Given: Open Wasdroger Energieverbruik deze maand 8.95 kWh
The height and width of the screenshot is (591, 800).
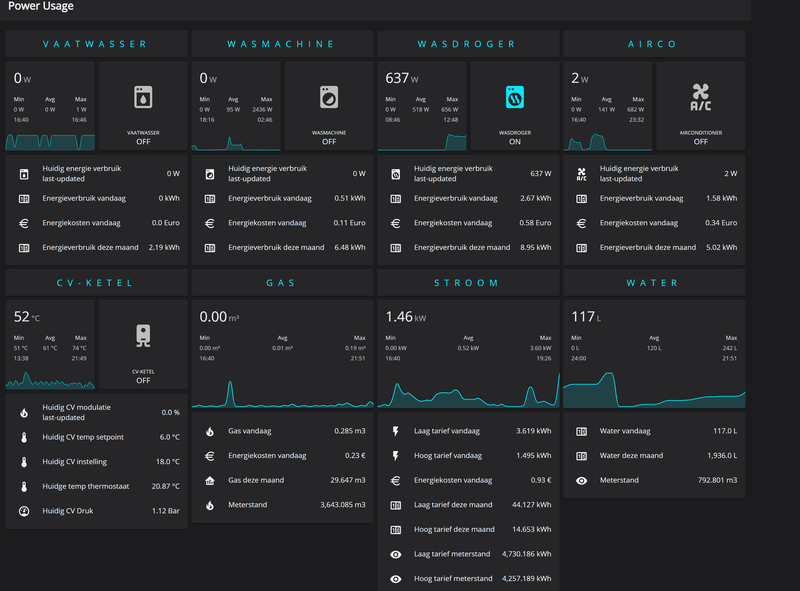Looking at the screenshot, I should pyautogui.click(x=468, y=248).
